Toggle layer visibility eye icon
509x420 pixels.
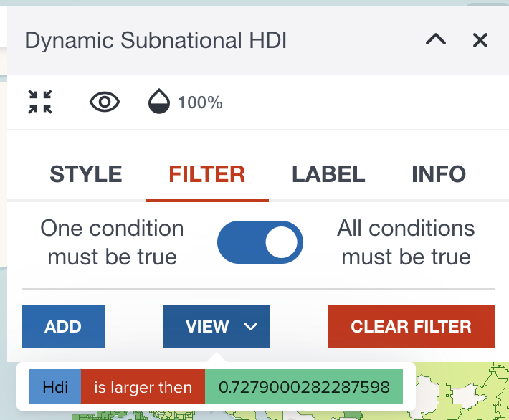(x=105, y=102)
